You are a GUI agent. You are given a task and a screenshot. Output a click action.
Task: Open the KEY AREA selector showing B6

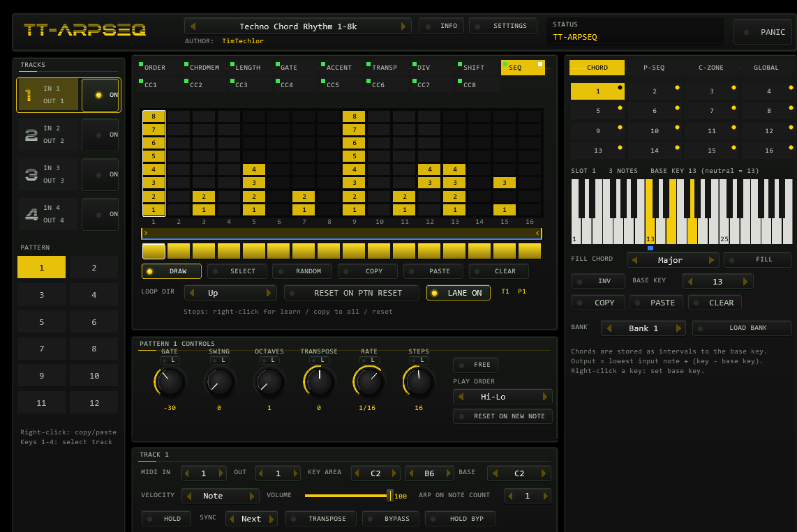pyautogui.click(x=429, y=473)
